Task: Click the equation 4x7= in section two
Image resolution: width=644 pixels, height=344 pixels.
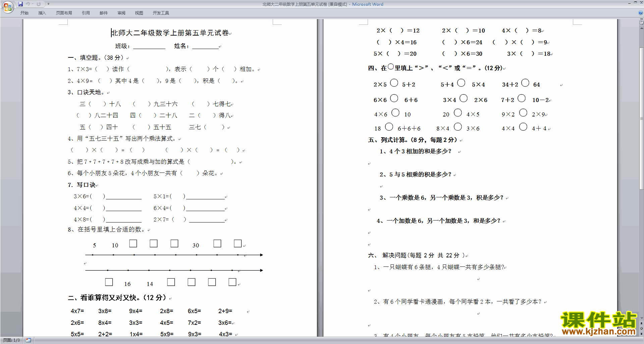Action: [x=77, y=311]
